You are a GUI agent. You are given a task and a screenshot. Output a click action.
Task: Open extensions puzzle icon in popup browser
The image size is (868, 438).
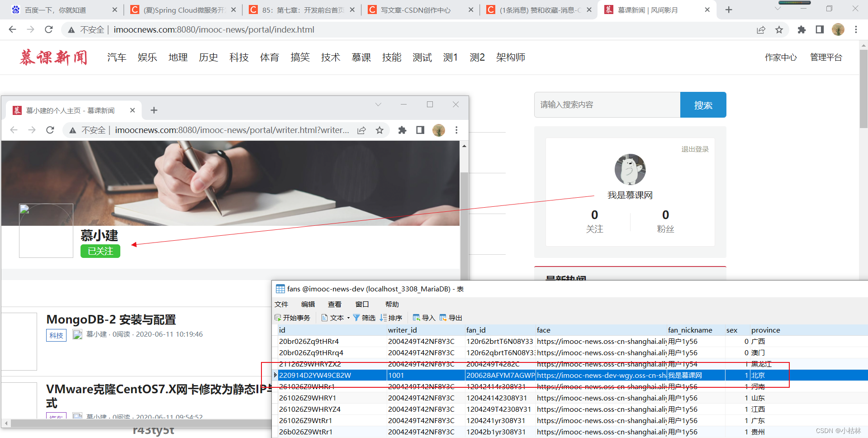pos(402,130)
